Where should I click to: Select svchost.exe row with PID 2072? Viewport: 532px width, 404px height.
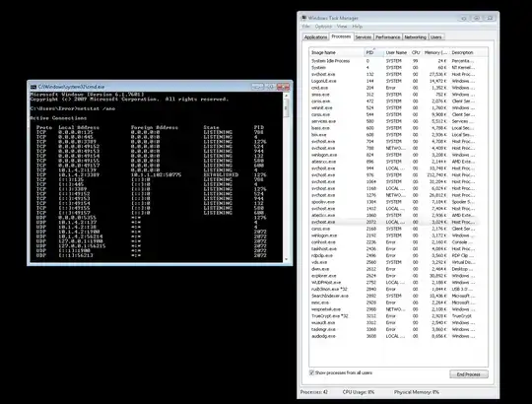coord(393,222)
